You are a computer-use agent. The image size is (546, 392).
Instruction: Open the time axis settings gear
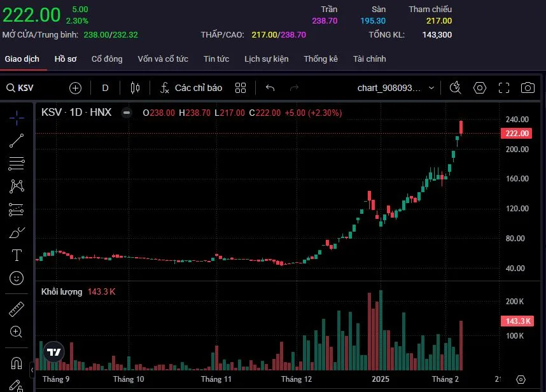(521, 379)
